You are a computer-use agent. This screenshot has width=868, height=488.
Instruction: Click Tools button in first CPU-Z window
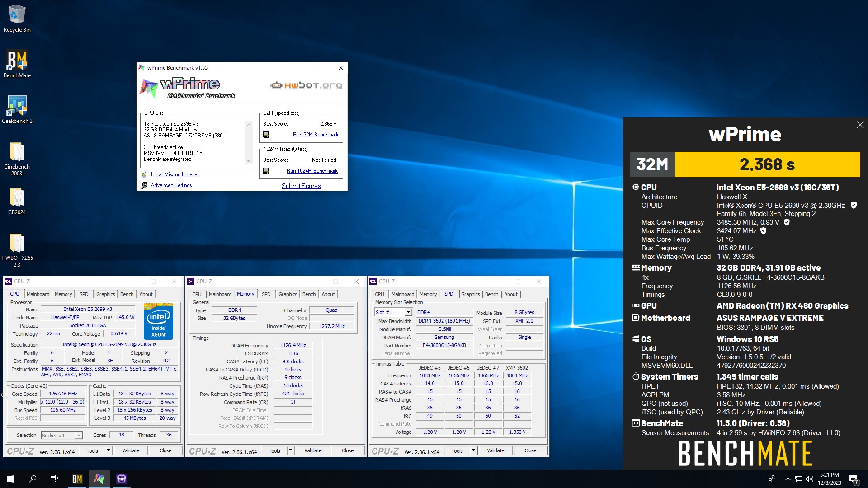tap(92, 450)
